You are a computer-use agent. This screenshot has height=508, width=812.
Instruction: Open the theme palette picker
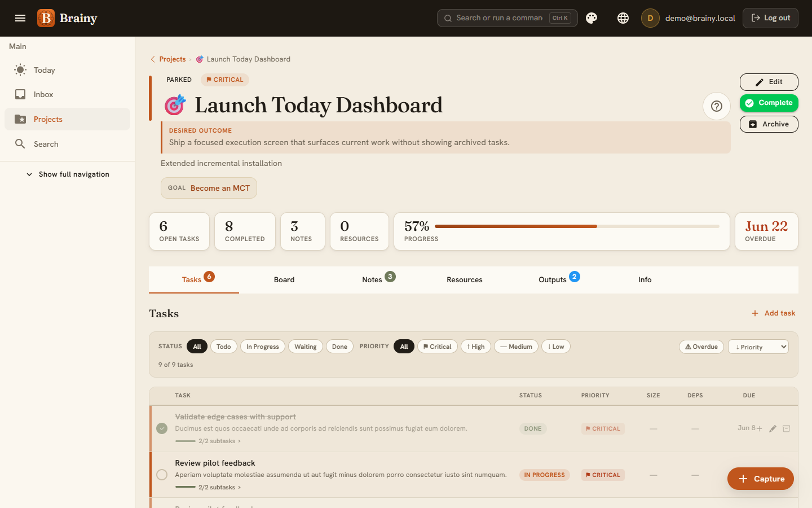tap(592, 18)
